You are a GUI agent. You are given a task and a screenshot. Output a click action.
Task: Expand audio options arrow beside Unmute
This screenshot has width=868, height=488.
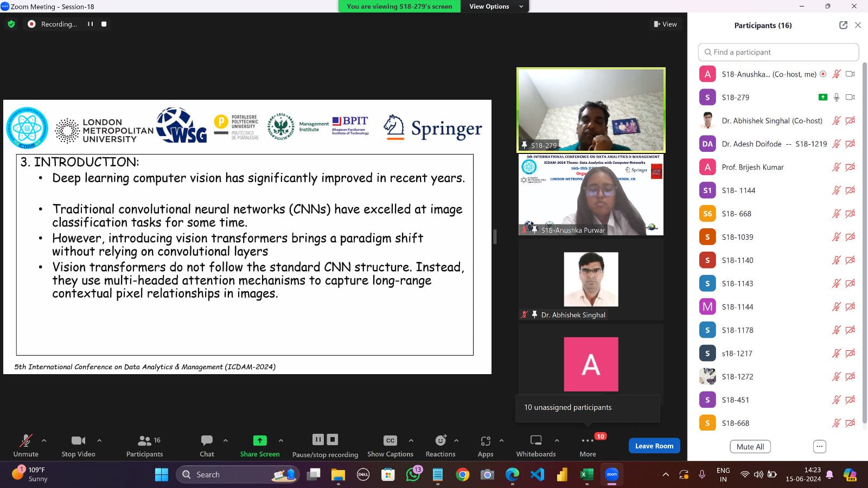[x=44, y=440]
